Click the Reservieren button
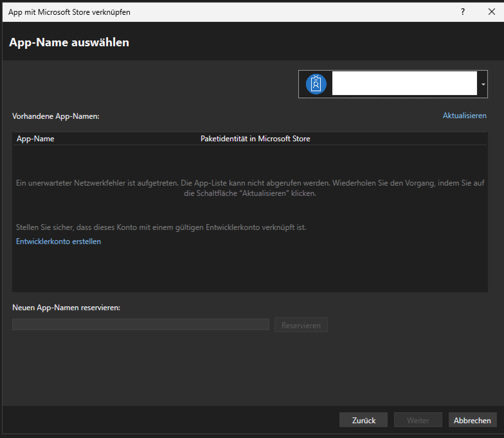 pos(301,325)
